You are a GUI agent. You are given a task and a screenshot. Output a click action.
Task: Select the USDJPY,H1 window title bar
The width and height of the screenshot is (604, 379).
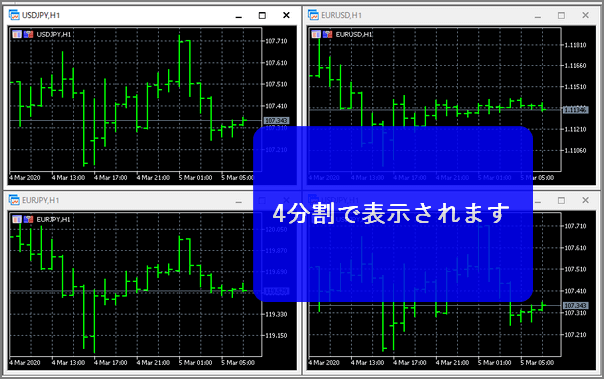pyautogui.click(x=153, y=15)
